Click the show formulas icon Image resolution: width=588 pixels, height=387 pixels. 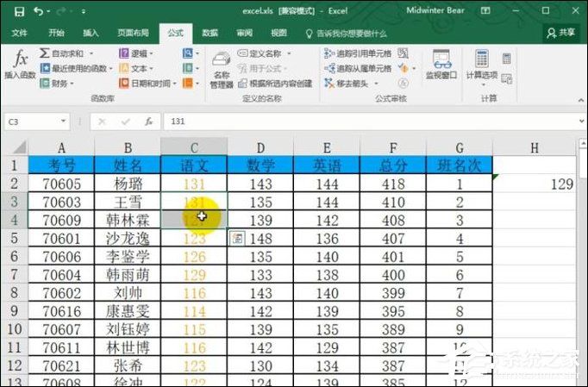point(403,53)
